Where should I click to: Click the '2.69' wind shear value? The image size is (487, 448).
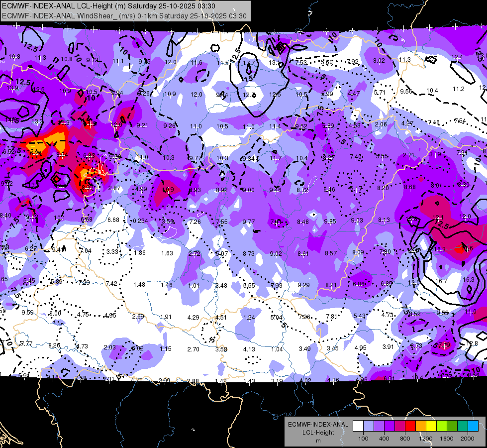tap(138, 316)
